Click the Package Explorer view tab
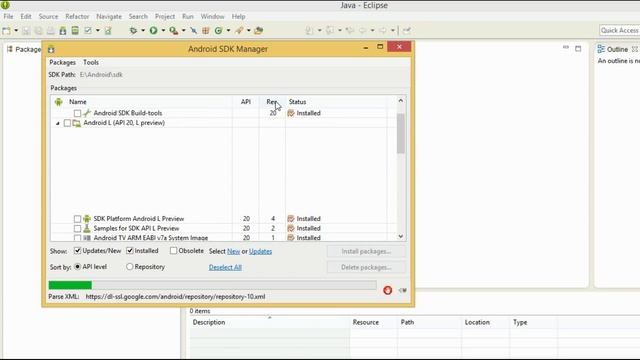This screenshot has width=640, height=360. pos(24,49)
